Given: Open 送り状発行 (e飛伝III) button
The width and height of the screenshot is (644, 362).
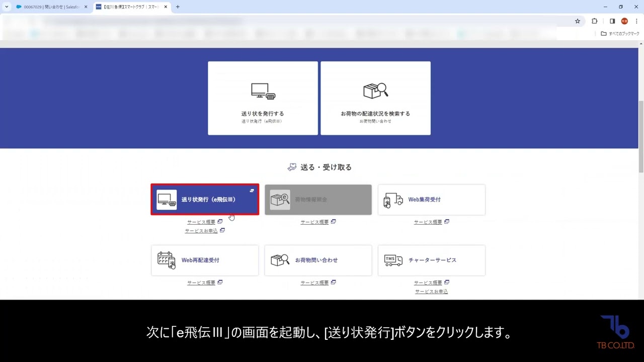Looking at the screenshot, I should [x=205, y=200].
